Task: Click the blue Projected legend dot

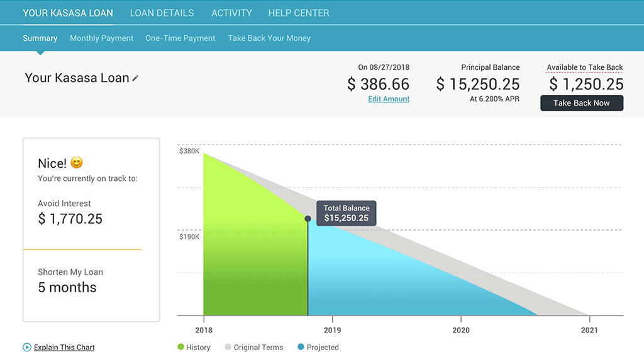Action: point(301,347)
